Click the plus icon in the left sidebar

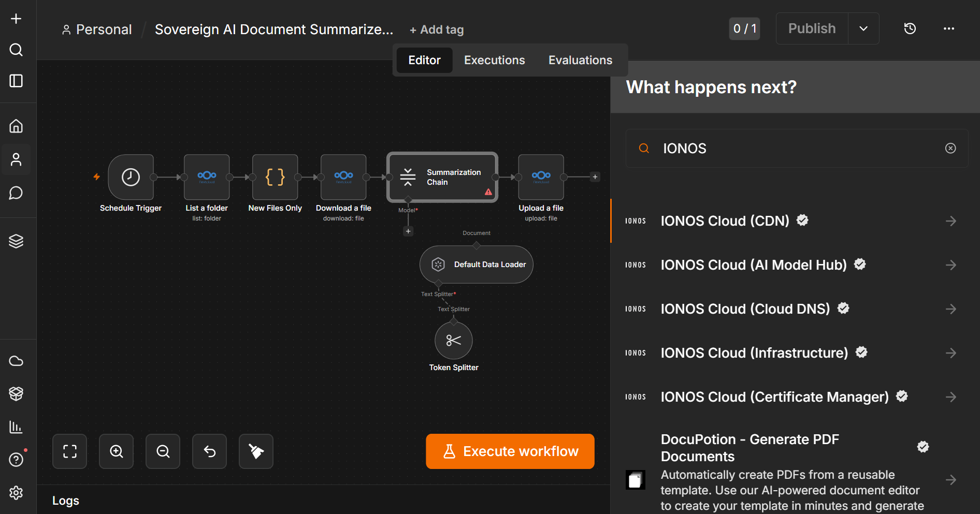point(16,19)
